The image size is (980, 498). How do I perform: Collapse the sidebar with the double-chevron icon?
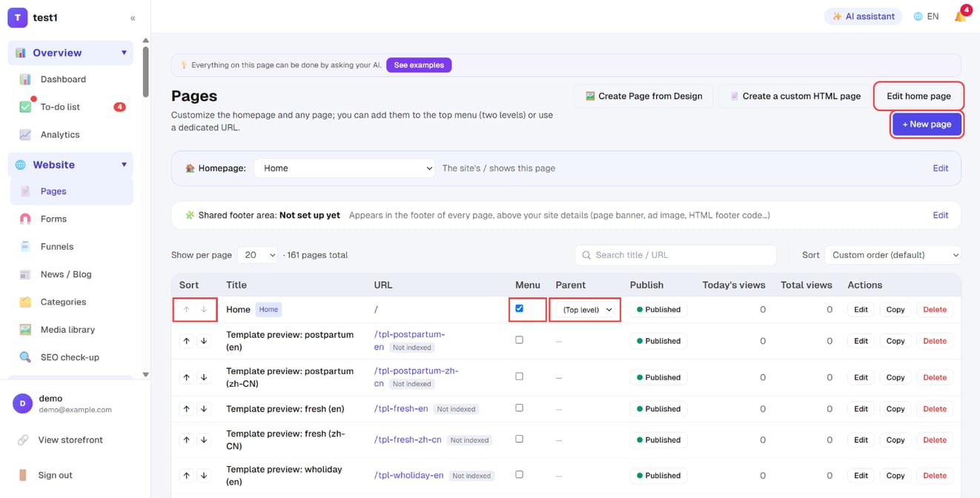tap(133, 18)
